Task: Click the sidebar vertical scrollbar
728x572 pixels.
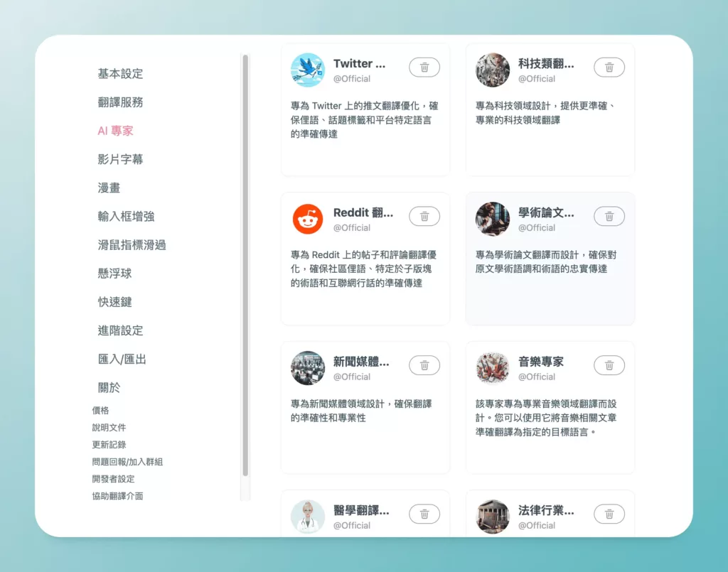Action: 245,265
